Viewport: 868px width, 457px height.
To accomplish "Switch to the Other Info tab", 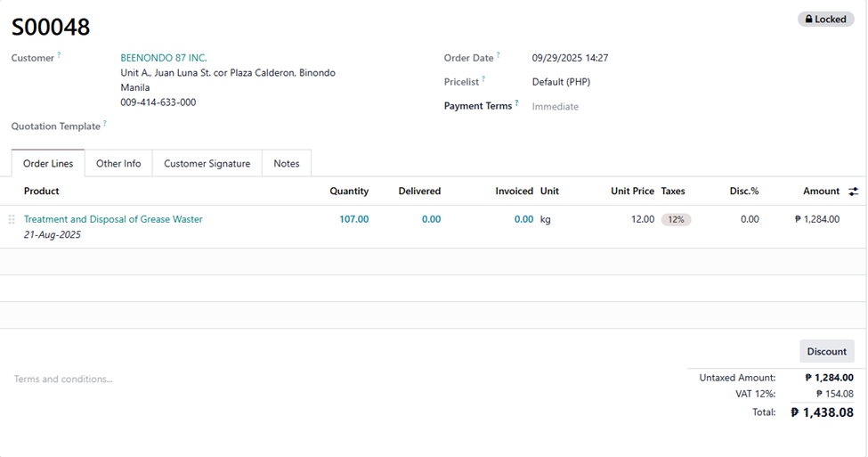I will point(118,164).
